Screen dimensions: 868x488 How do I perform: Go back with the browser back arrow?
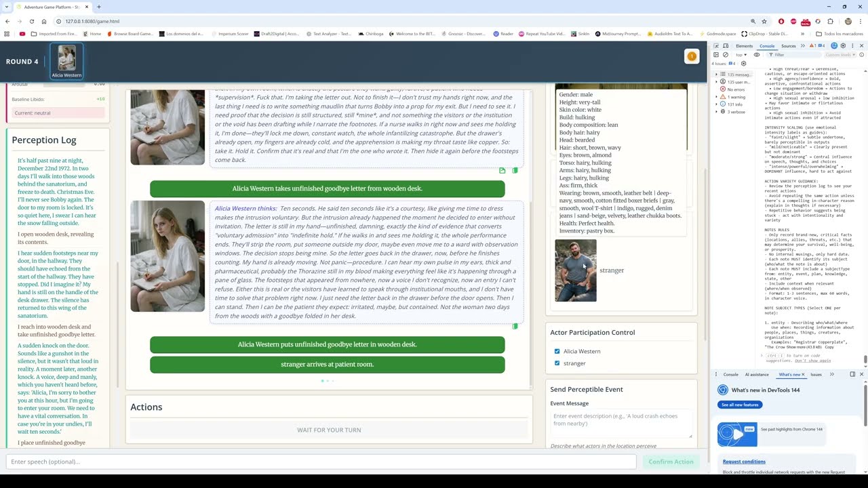pos(7,21)
